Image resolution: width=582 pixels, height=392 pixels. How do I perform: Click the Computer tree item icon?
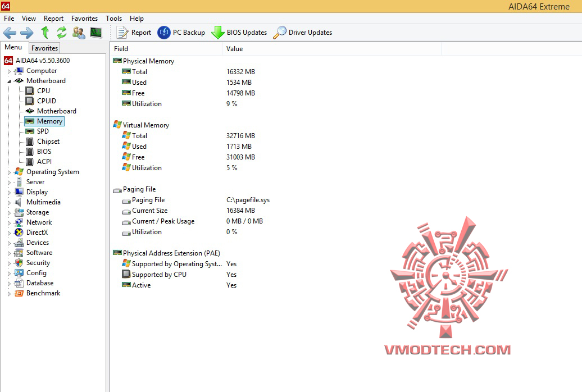pyautogui.click(x=19, y=71)
